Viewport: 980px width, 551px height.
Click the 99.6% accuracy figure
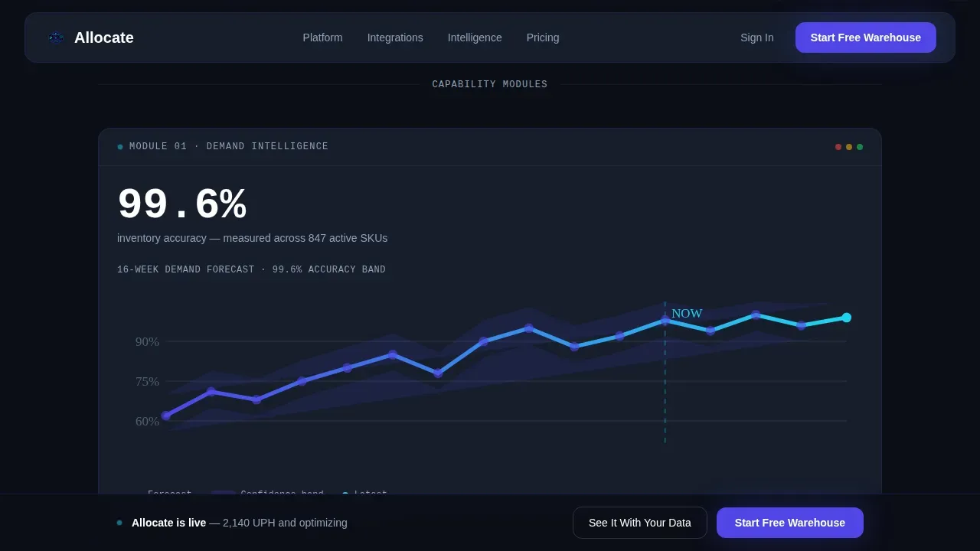pos(182,204)
